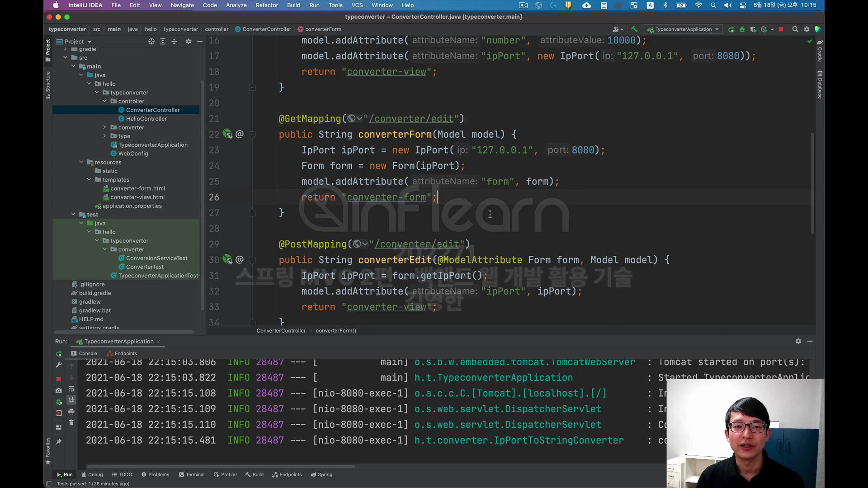Open the URL mapping dropdown next to @GetMapping
This screenshot has height=488, width=868.
355,119
